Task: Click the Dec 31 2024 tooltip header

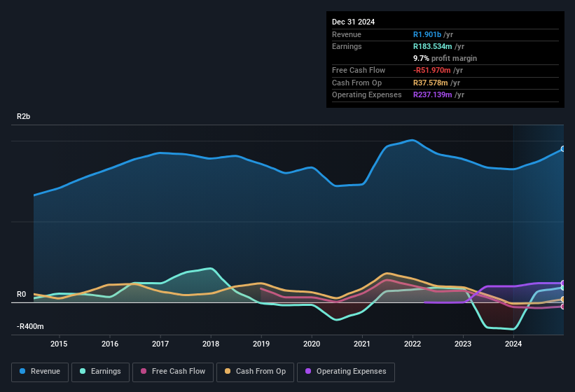Action: pyautogui.click(x=354, y=22)
